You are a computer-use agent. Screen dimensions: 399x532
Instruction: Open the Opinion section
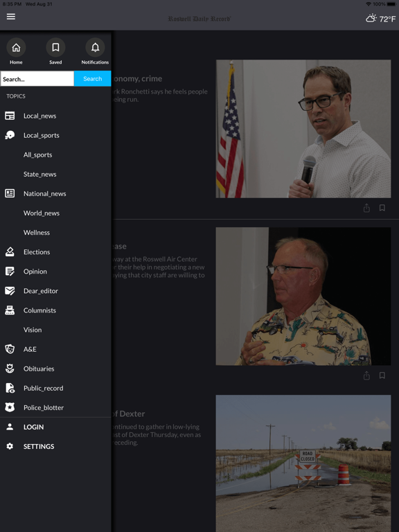(x=35, y=272)
